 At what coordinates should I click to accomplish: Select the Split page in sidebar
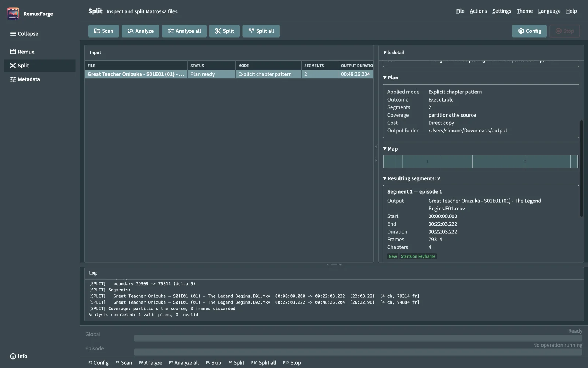(40, 66)
